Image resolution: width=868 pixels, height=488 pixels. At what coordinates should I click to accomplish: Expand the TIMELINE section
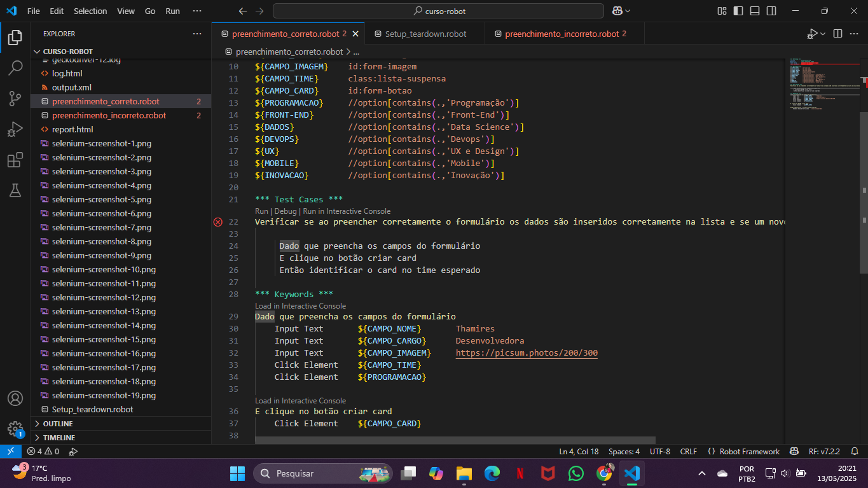pyautogui.click(x=59, y=438)
